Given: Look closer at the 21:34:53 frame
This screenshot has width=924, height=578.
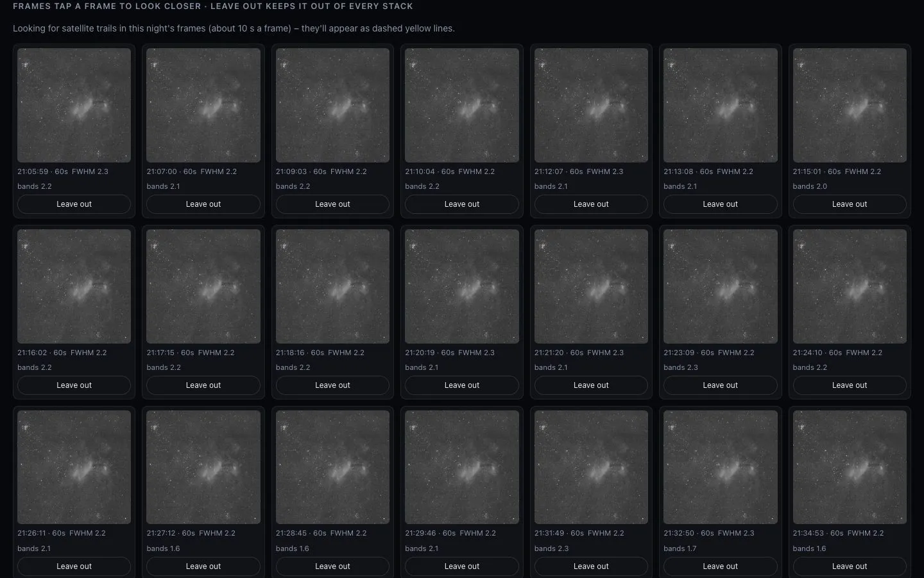Looking at the screenshot, I should coord(850,467).
